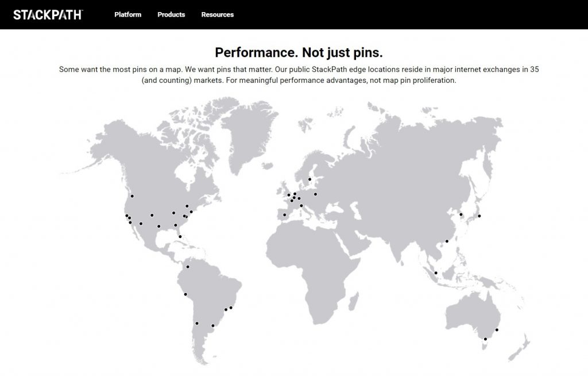Select the map pin in Spain

point(285,215)
